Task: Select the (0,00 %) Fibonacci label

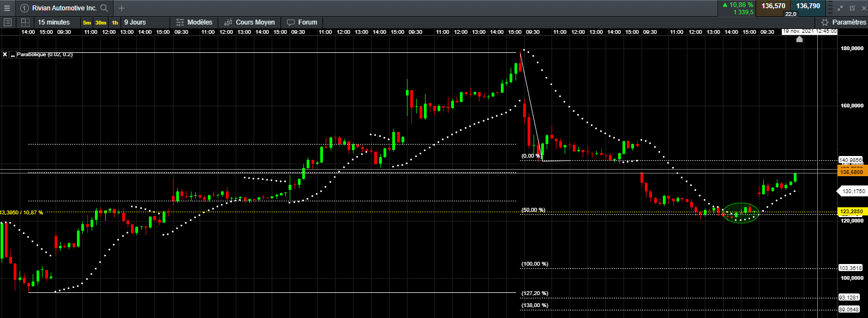Action: tap(531, 156)
